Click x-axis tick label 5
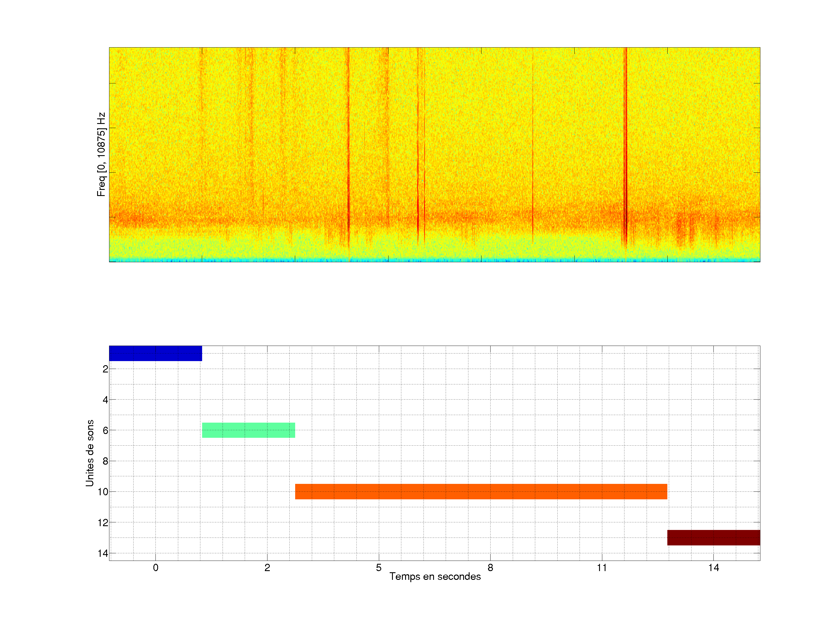The width and height of the screenshot is (840, 630). coord(379,568)
